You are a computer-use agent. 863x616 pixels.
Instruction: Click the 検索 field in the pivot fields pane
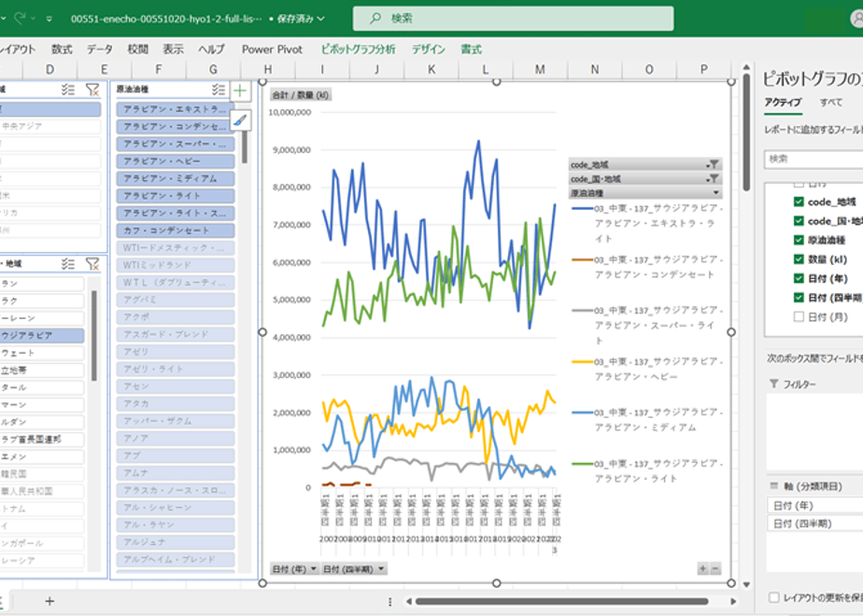(x=813, y=159)
